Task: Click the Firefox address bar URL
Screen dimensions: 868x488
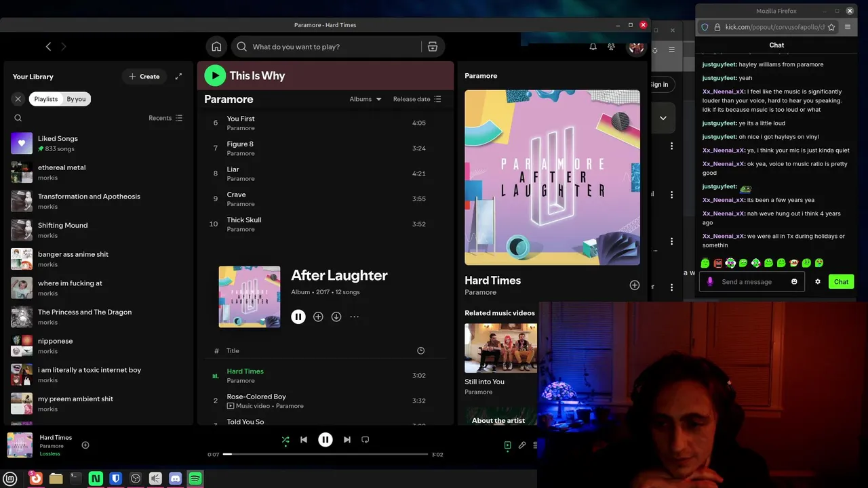Action: (x=774, y=27)
